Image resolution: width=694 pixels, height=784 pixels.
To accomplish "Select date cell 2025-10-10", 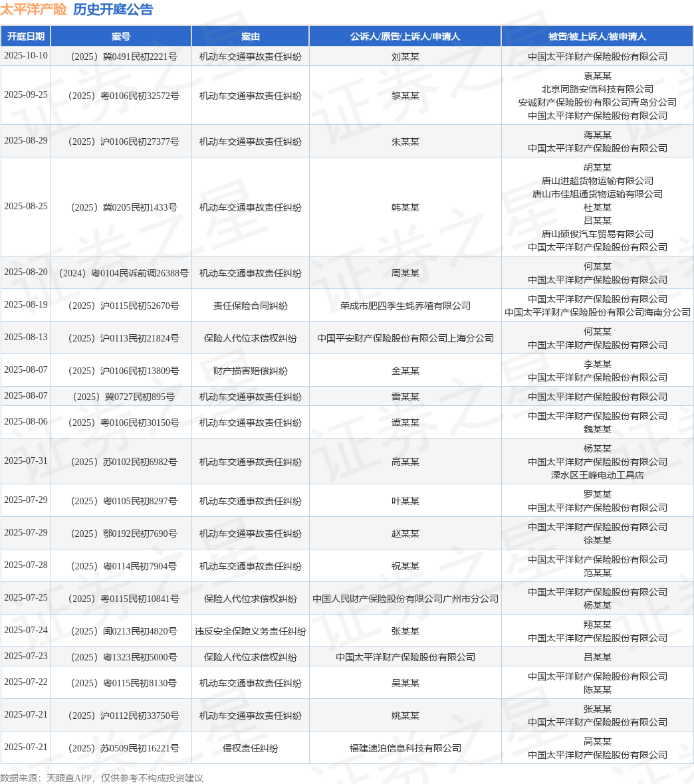I will click(26, 56).
